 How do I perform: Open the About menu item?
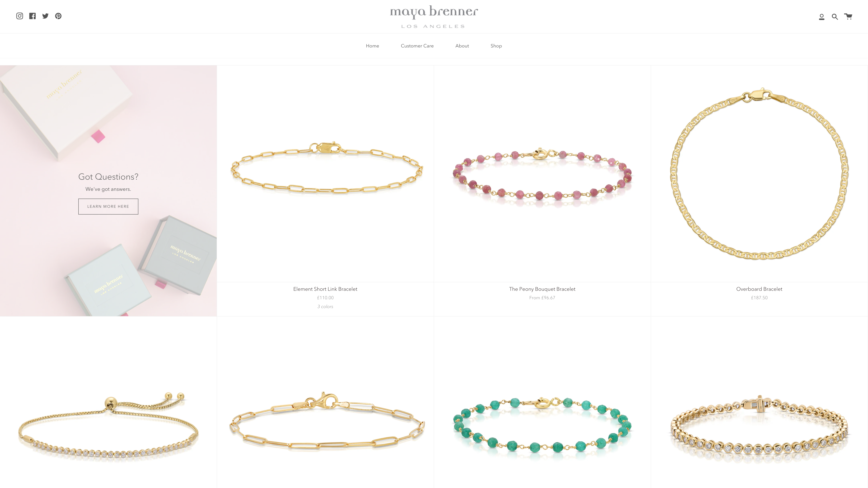click(x=462, y=46)
